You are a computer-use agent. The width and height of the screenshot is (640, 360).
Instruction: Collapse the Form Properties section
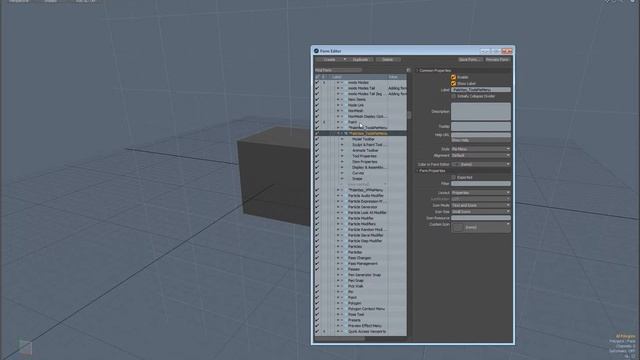tap(418, 171)
